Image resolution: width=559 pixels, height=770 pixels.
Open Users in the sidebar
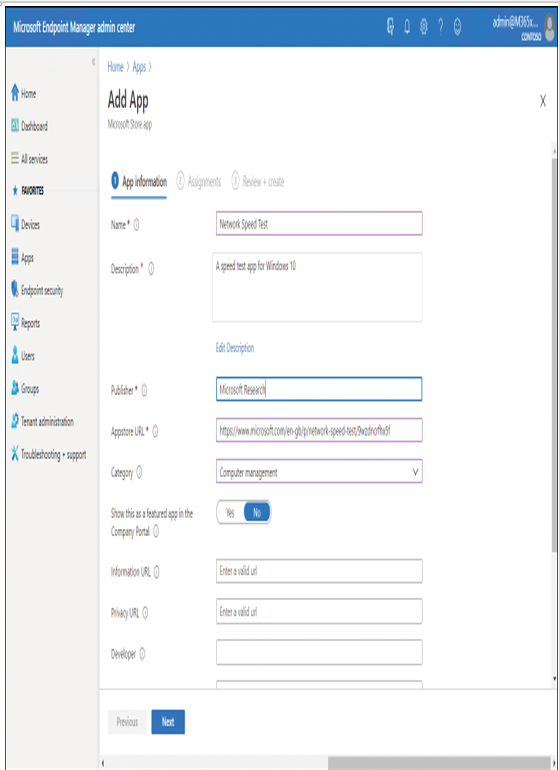coord(23,356)
